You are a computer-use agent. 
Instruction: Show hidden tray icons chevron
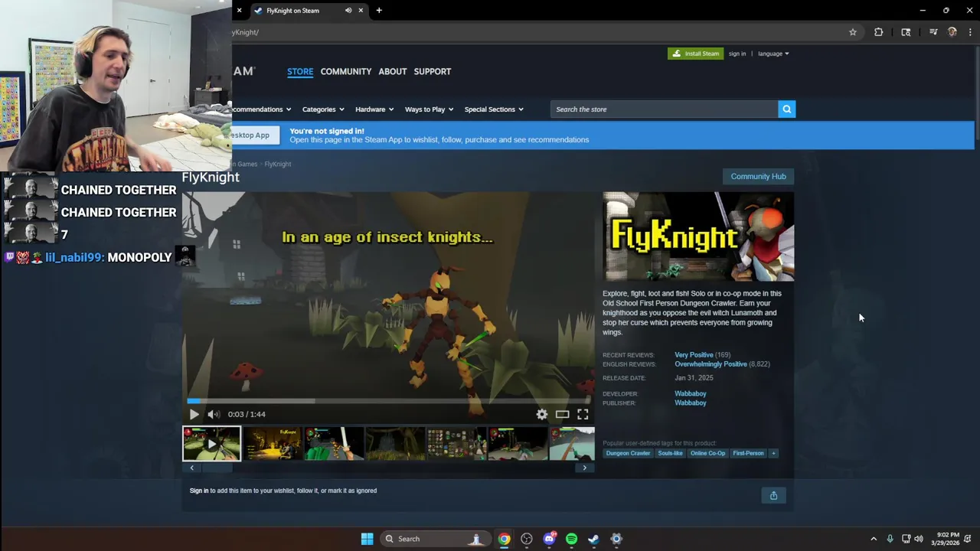point(874,539)
